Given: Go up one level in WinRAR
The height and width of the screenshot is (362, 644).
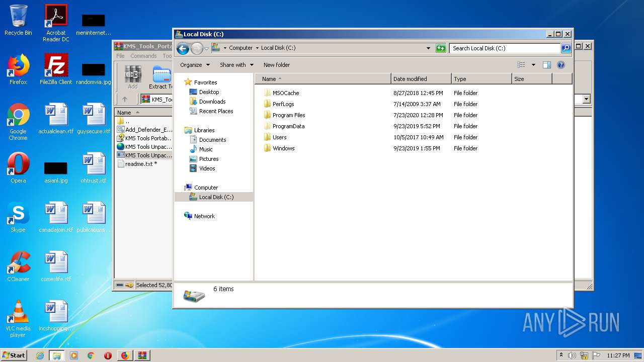Looking at the screenshot, I should click(125, 99).
